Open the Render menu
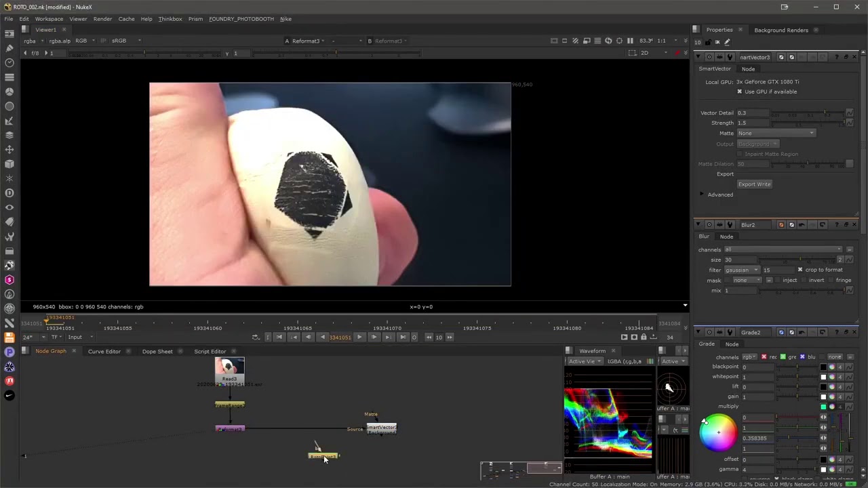 102,19
